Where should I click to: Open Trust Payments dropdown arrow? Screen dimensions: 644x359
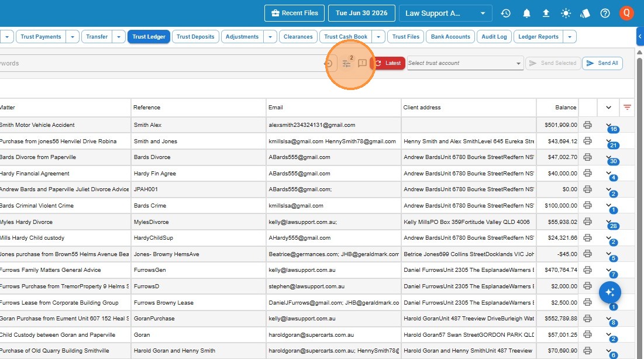73,37
